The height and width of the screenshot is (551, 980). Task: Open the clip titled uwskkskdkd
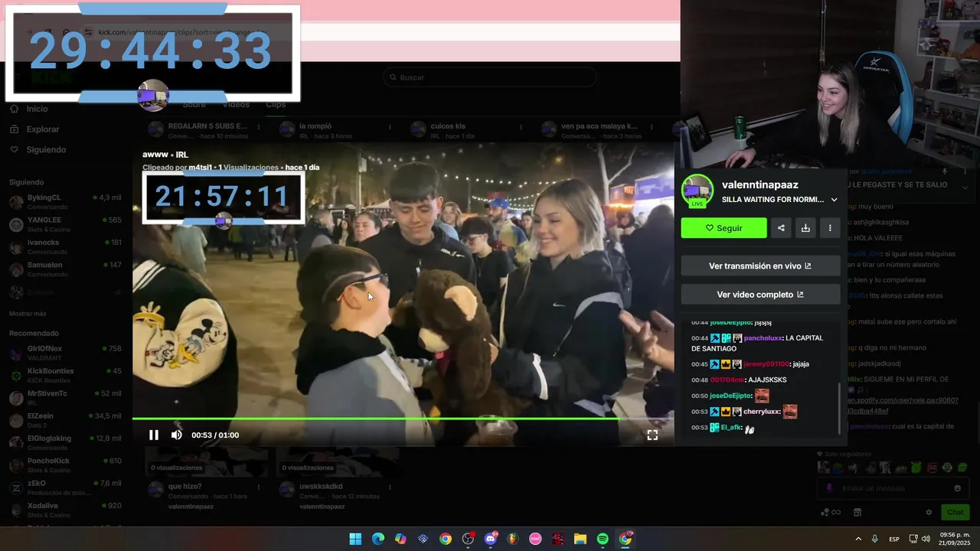321,487
